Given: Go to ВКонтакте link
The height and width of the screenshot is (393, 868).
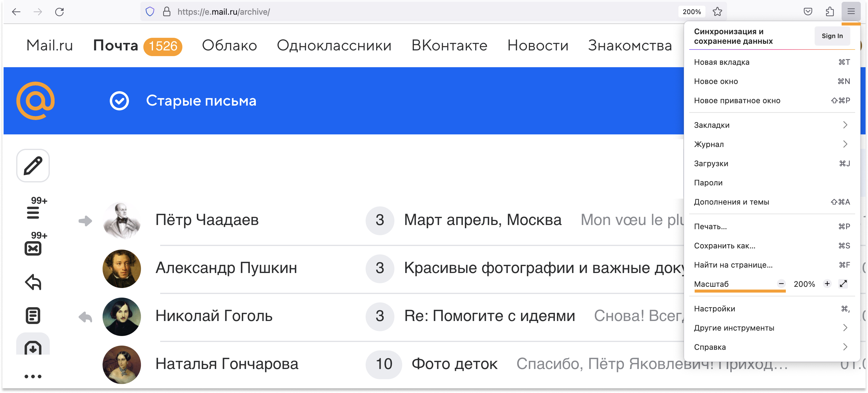Looking at the screenshot, I should click(x=449, y=46).
